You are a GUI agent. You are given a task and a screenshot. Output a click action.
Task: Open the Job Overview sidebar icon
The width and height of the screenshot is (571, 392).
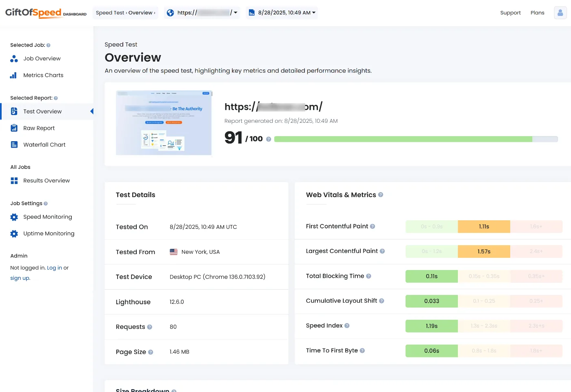pyautogui.click(x=14, y=59)
